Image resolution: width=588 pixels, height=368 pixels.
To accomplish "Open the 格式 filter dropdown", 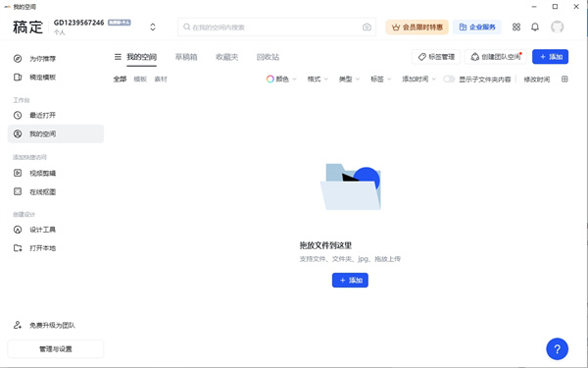I will [x=318, y=79].
